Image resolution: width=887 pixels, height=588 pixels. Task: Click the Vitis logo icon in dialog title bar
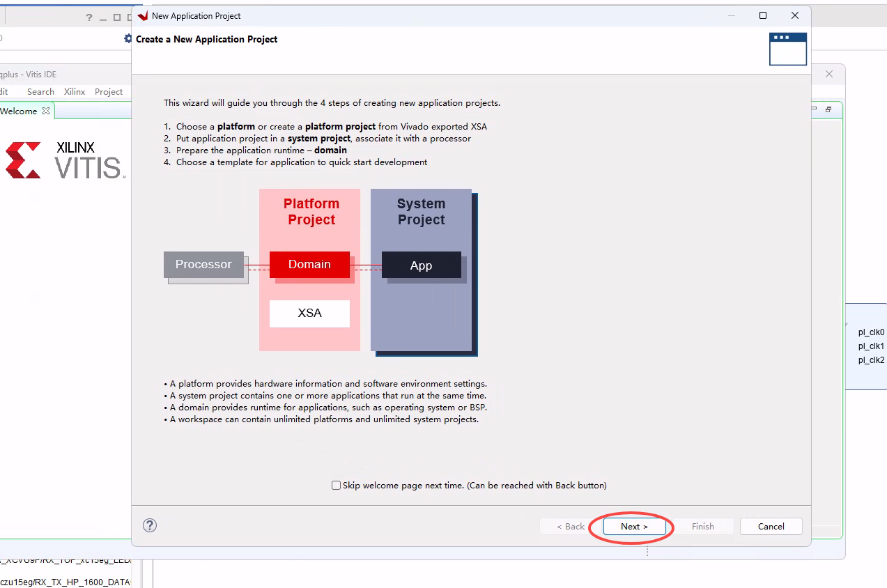(143, 15)
